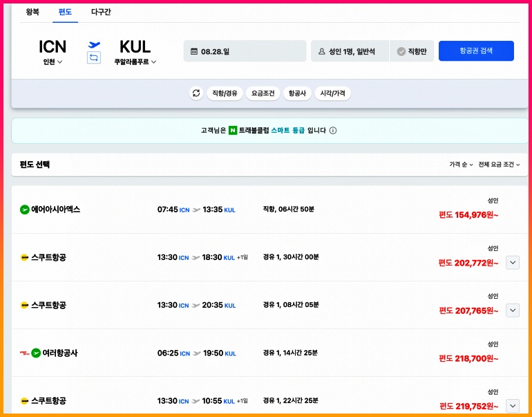The image size is (532, 417).
Task: Click 07:45 departure time
Action: point(168,210)
